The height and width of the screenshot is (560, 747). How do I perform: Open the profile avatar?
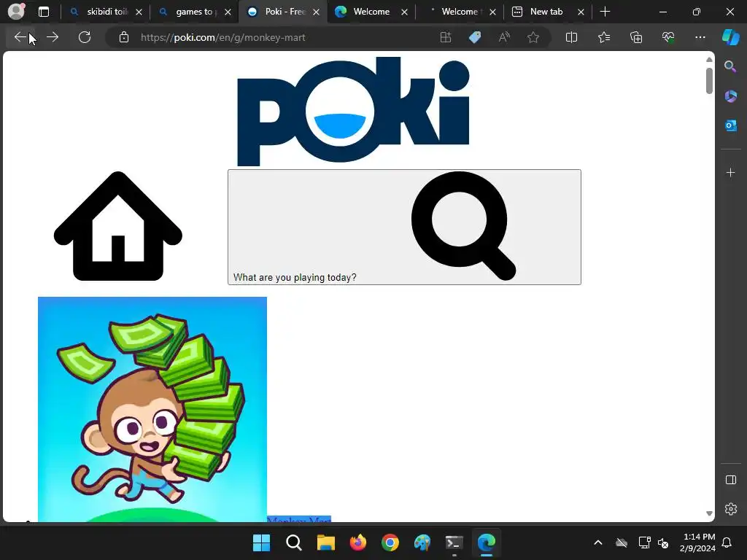tap(16, 11)
